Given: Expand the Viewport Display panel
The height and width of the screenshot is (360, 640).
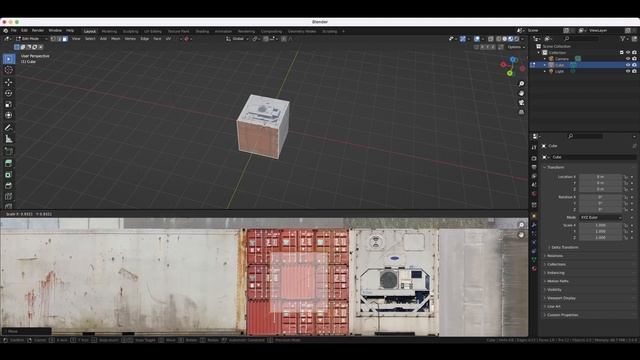Looking at the screenshot, I should 561,298.
